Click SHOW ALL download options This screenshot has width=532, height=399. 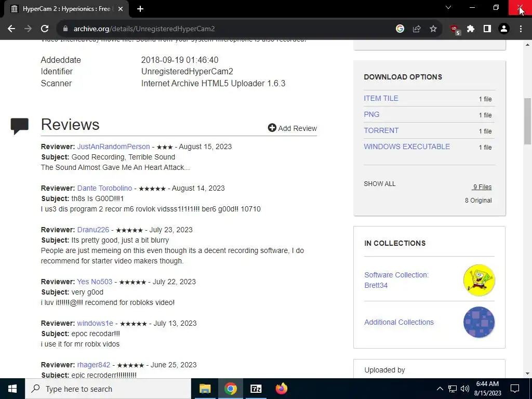tap(380, 184)
